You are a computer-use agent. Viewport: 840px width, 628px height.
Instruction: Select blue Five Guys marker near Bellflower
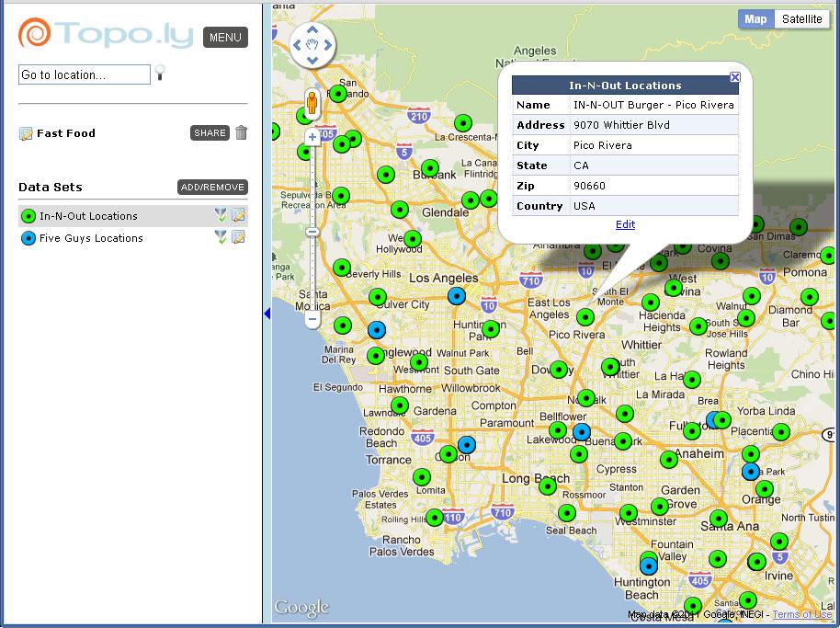581,431
